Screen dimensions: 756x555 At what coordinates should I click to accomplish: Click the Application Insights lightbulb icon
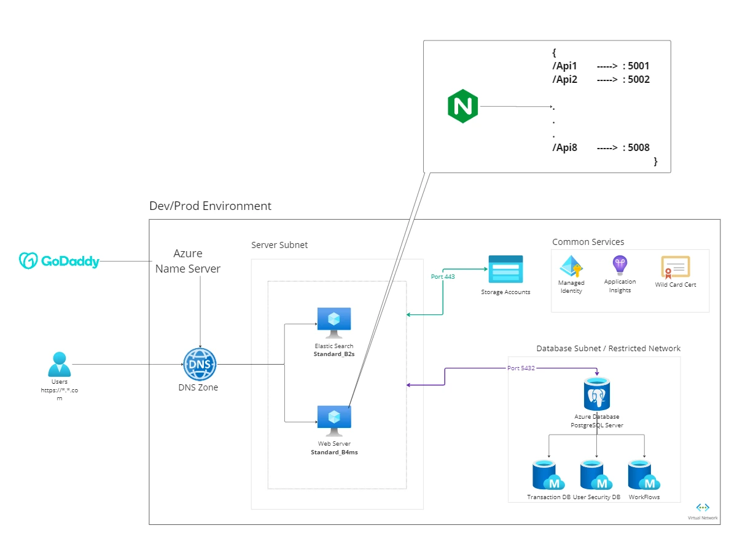[620, 266]
